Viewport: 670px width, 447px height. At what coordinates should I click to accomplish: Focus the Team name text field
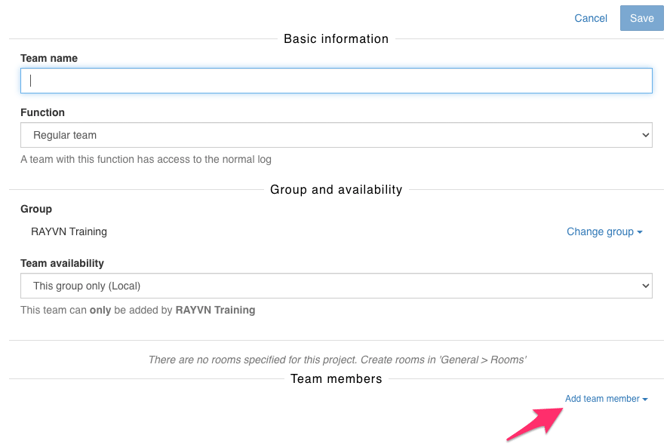click(336, 81)
